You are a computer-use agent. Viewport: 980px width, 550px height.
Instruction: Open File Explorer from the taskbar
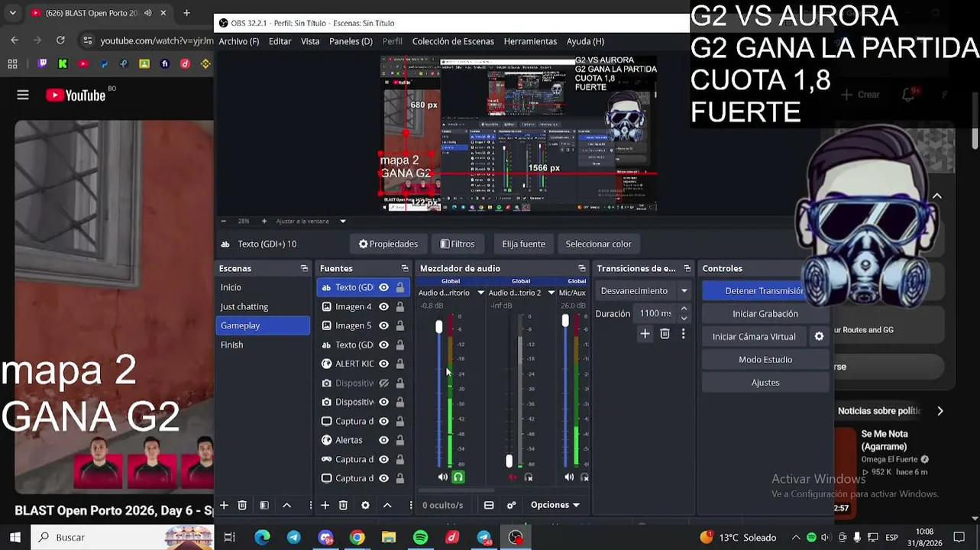pos(389,537)
